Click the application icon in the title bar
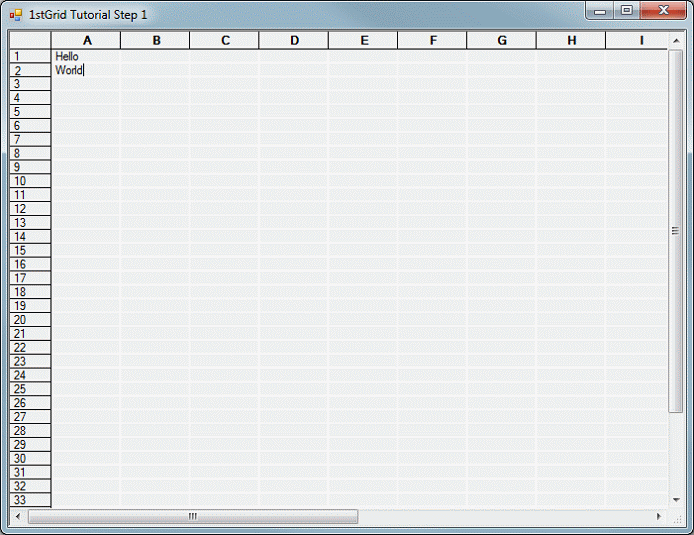The image size is (694, 535). pyautogui.click(x=15, y=15)
